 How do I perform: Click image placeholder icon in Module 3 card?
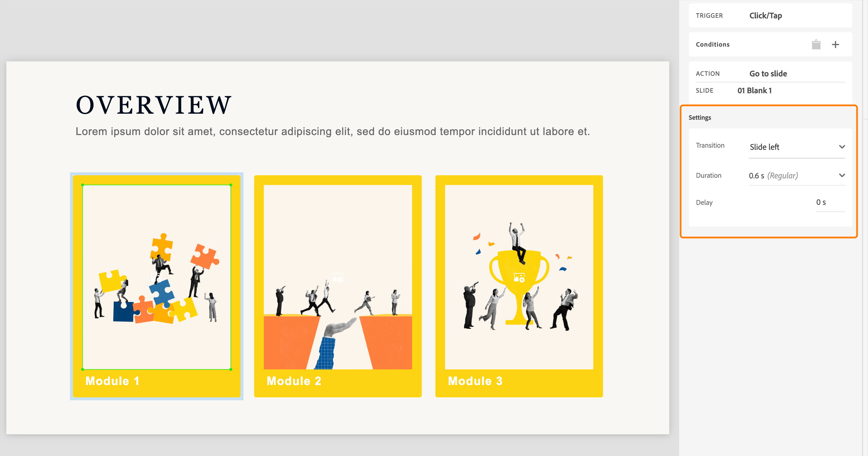[519, 278]
